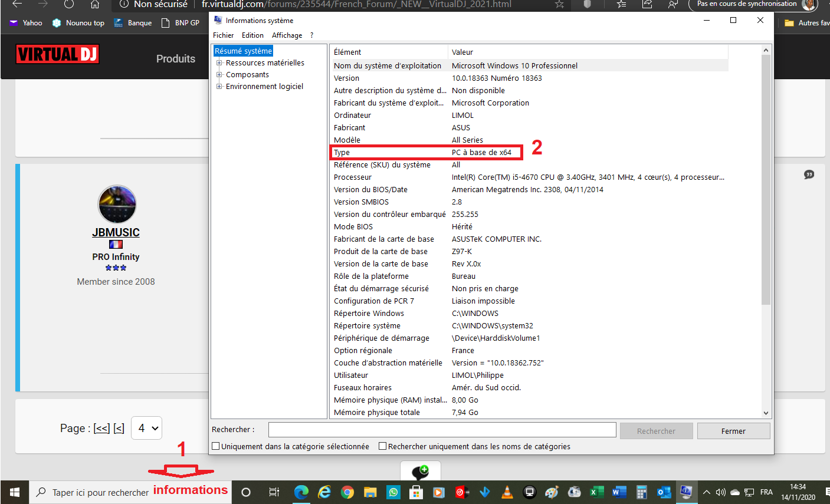Select the 'Nom du système d'exploitation' row
This screenshot has height=504, width=830.
[529, 66]
